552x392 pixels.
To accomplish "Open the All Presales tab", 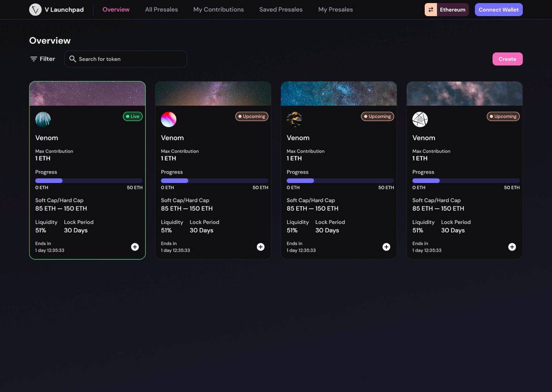I will (161, 10).
